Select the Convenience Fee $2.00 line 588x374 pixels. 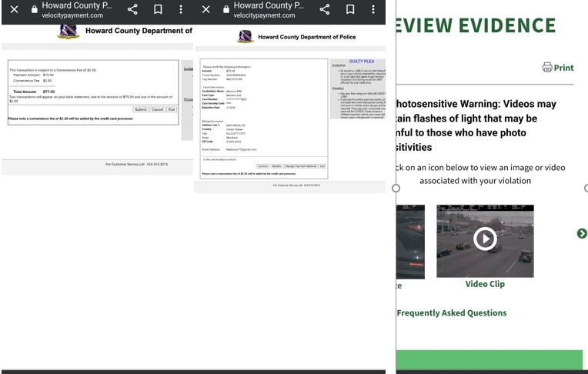click(x=32, y=81)
